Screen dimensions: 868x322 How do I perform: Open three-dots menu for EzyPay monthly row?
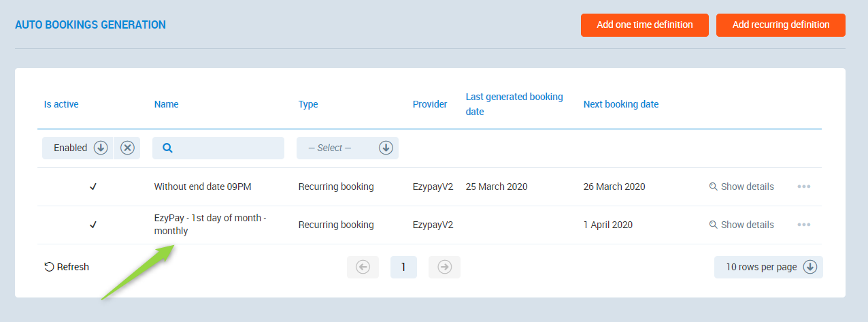coord(803,225)
